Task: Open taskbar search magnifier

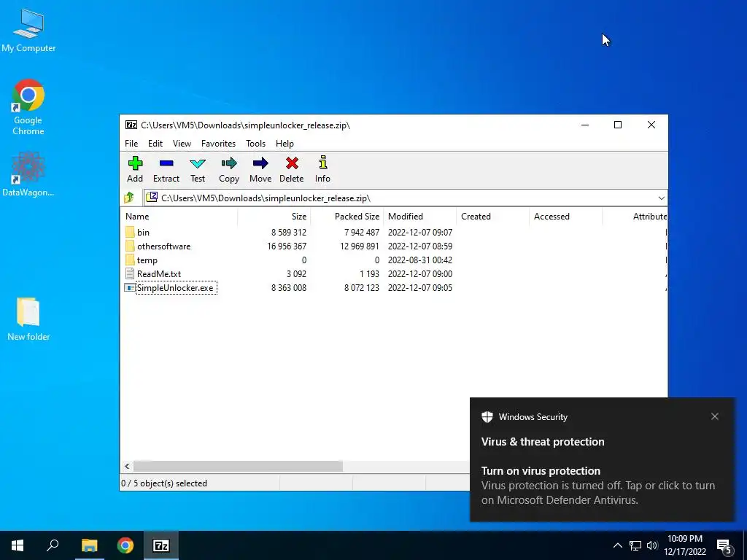Action: point(53,545)
